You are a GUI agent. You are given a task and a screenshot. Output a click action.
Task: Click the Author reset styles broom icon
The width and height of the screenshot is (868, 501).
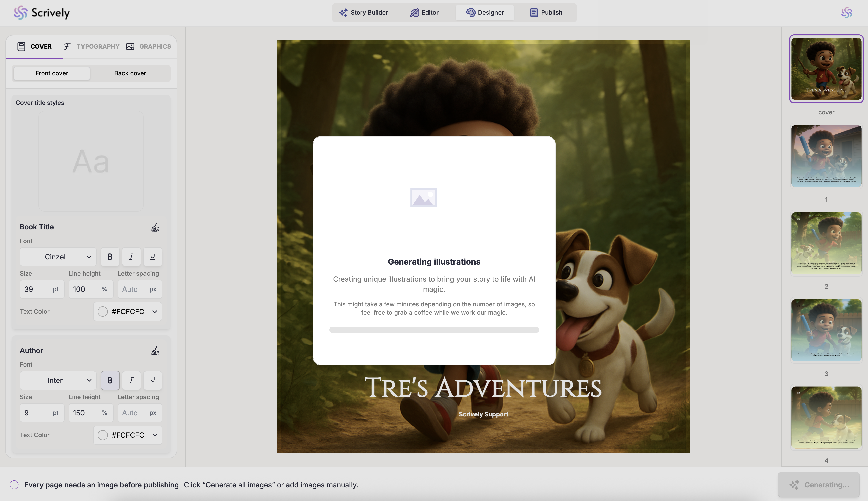(x=155, y=351)
